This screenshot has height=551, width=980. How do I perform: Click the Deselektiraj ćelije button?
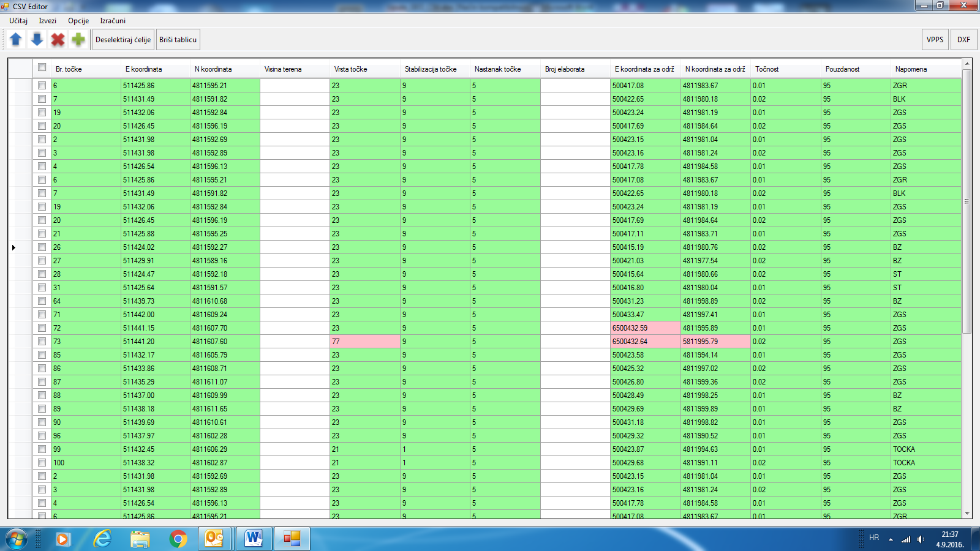pos(123,40)
